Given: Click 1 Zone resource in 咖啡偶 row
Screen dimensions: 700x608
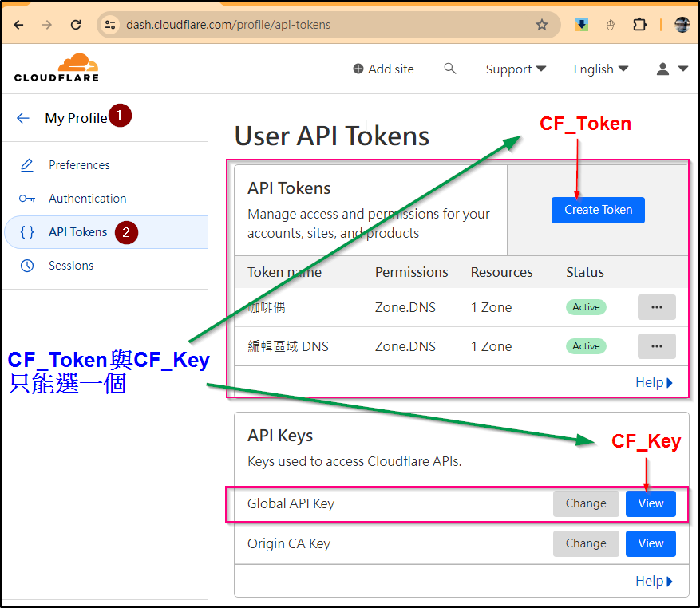Looking at the screenshot, I should click(x=491, y=307).
